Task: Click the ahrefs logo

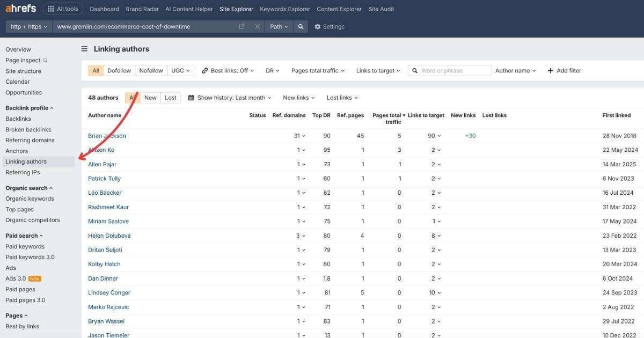Action: click(20, 8)
